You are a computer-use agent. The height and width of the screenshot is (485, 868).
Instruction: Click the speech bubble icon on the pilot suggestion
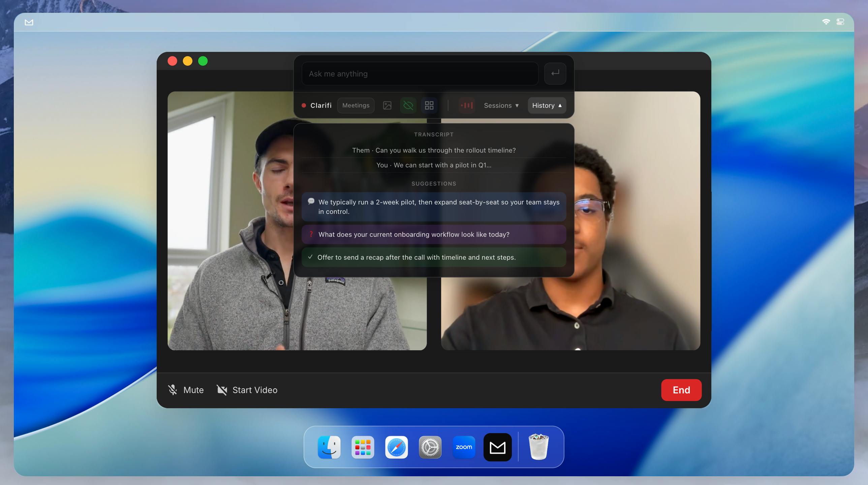311,201
